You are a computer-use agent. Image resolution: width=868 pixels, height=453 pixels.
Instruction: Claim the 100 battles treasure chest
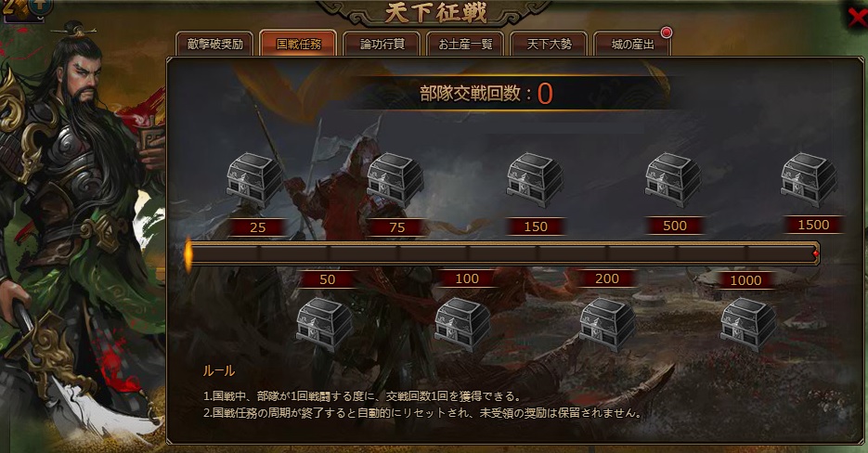click(463, 325)
